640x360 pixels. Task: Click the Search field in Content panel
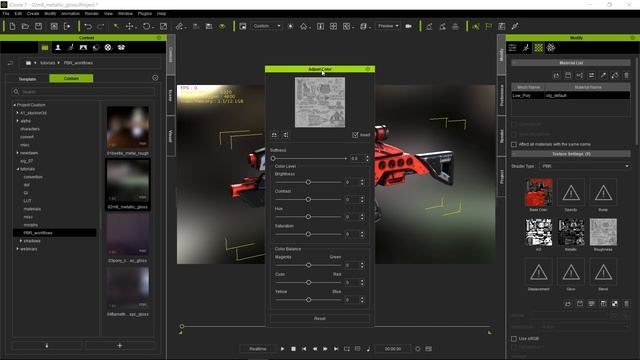(83, 92)
